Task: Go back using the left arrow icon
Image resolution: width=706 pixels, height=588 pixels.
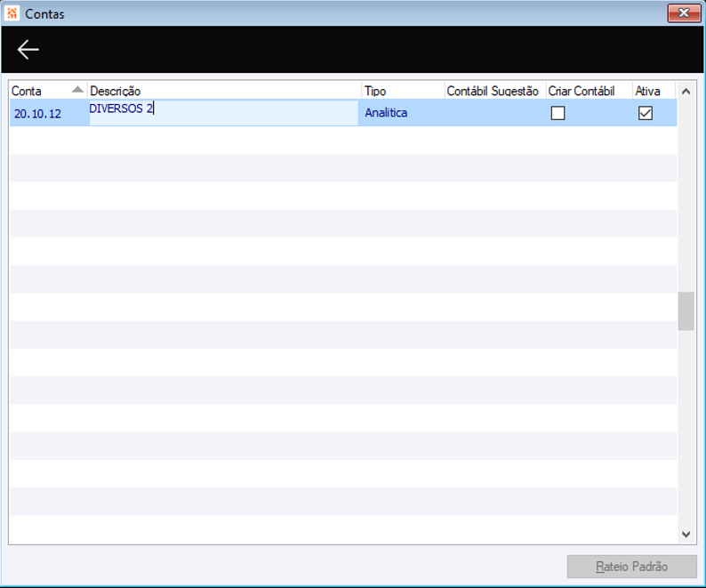Action: (28, 49)
